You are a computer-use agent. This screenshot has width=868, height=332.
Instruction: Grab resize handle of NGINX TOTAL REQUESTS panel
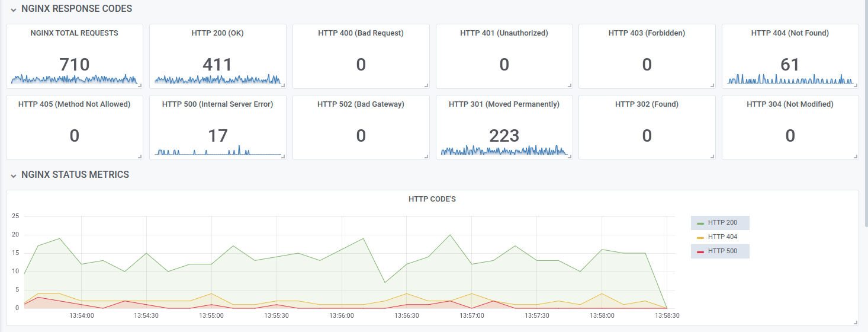click(140, 85)
